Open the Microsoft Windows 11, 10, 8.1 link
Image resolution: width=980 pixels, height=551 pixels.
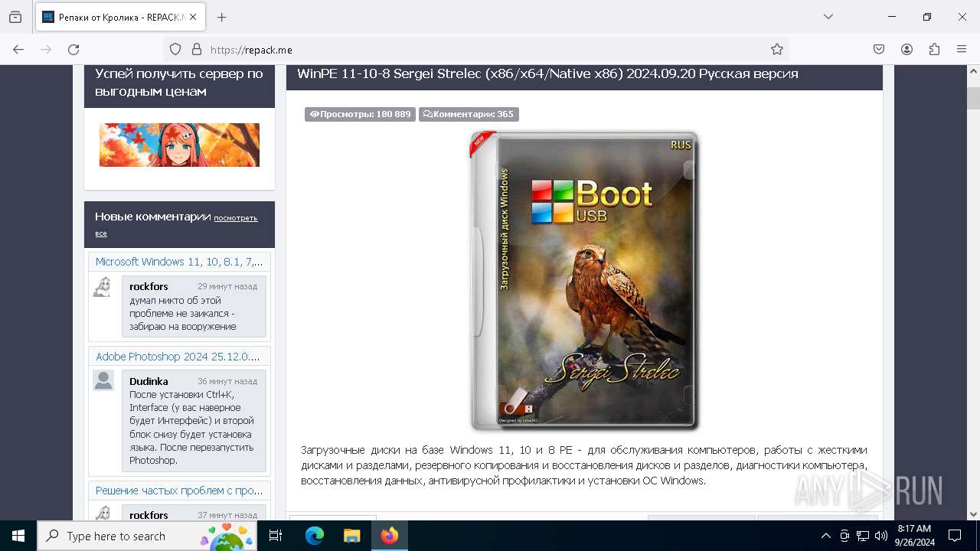click(x=179, y=262)
